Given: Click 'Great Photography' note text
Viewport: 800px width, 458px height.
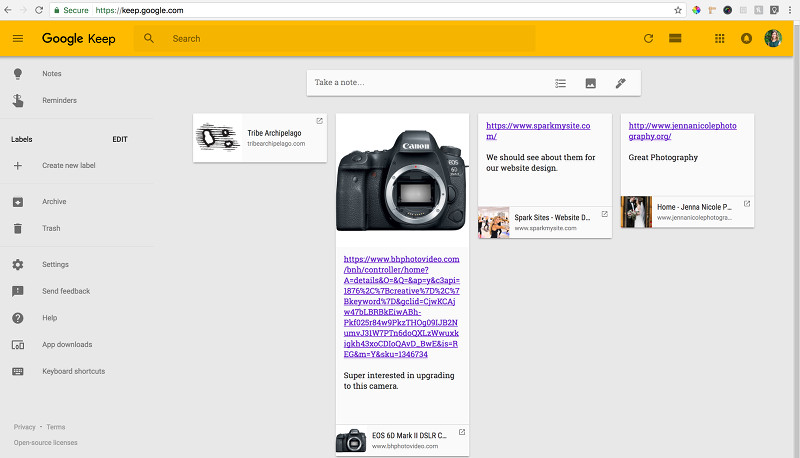Looking at the screenshot, I should click(663, 158).
